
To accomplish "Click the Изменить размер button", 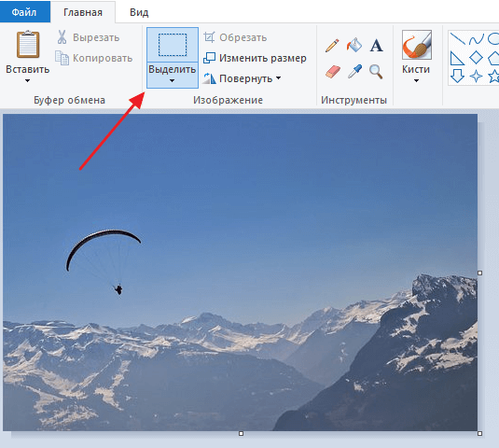I will [255, 58].
